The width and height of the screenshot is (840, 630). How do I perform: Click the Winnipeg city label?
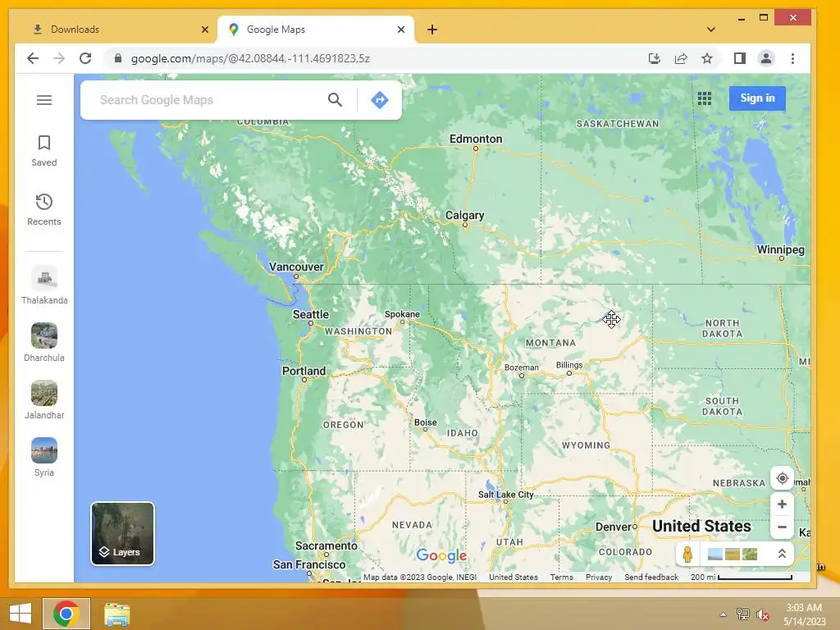click(x=781, y=249)
